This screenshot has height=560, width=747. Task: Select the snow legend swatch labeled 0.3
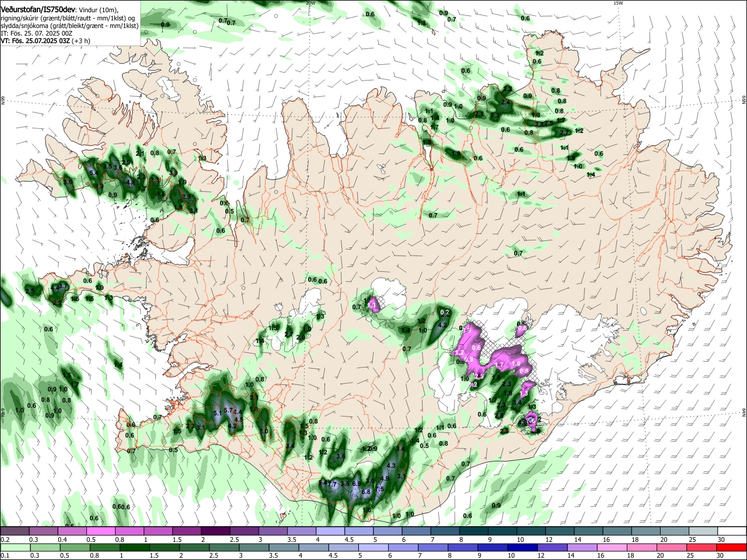point(43,531)
